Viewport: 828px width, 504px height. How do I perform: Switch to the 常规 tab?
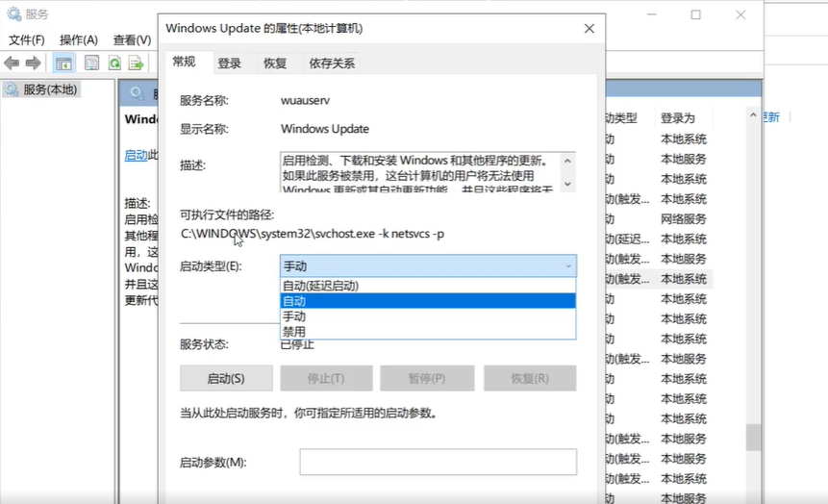click(x=184, y=62)
